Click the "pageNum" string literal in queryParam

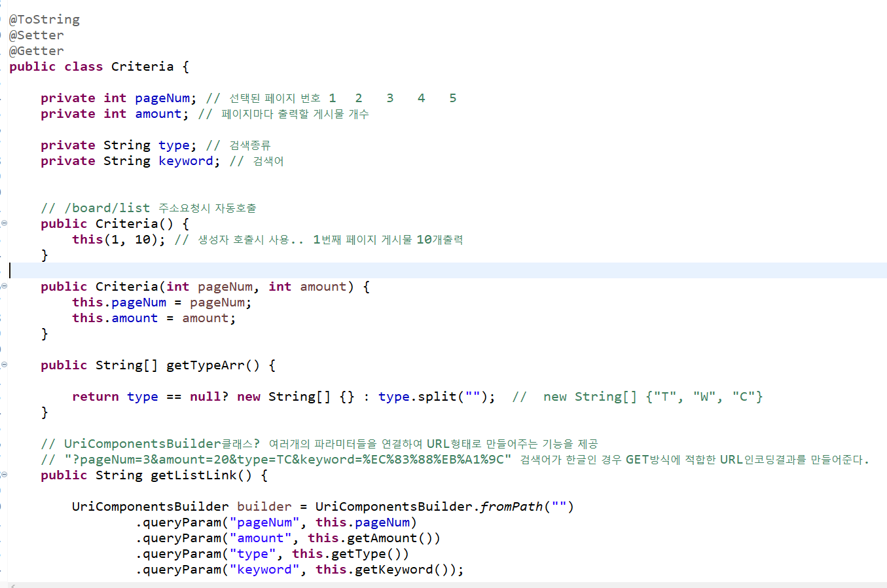[264, 523]
